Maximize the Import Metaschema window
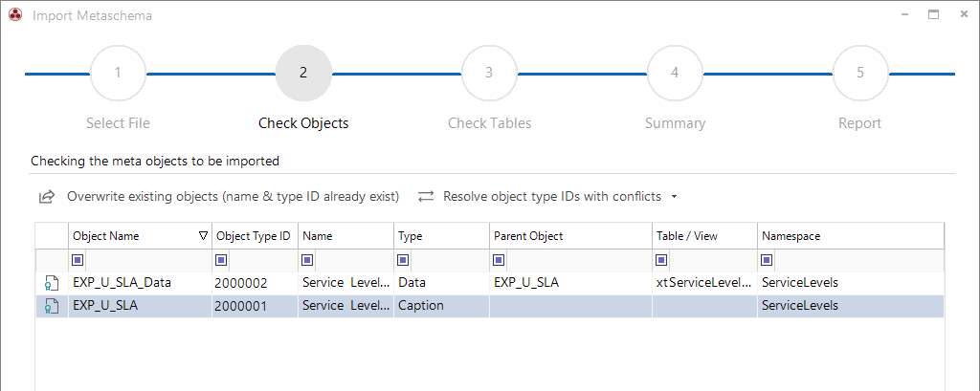980x391 pixels. (x=934, y=15)
